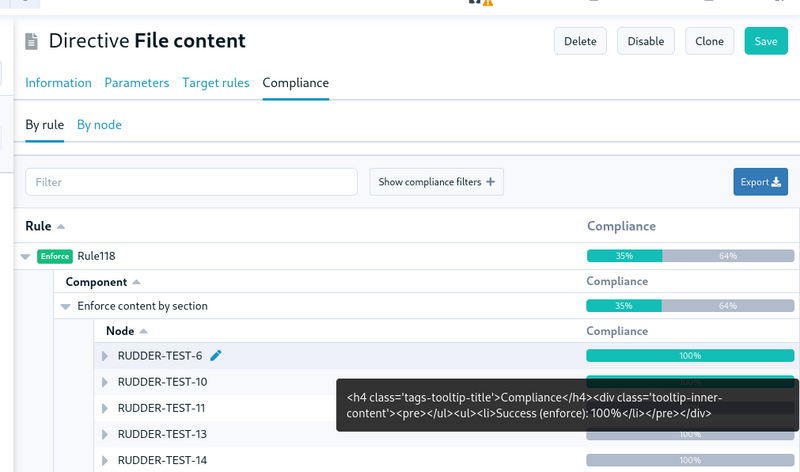Click the RUDDER-TEST-14 compliance bar
This screenshot has width=800, height=472.
(690, 460)
